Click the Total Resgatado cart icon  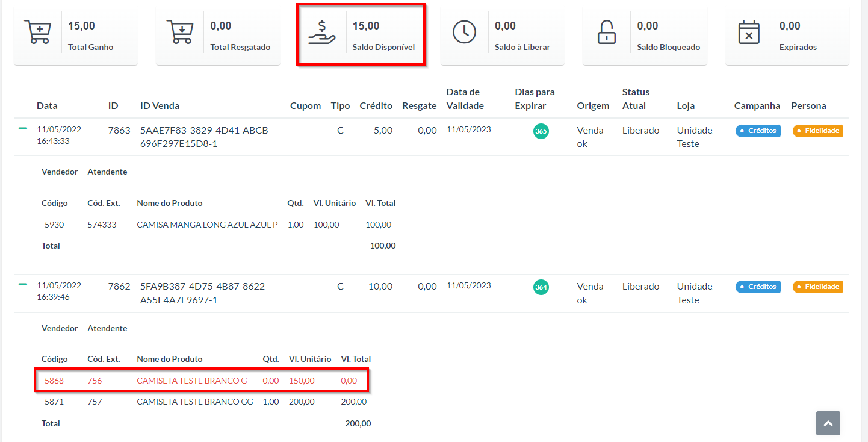[179, 32]
